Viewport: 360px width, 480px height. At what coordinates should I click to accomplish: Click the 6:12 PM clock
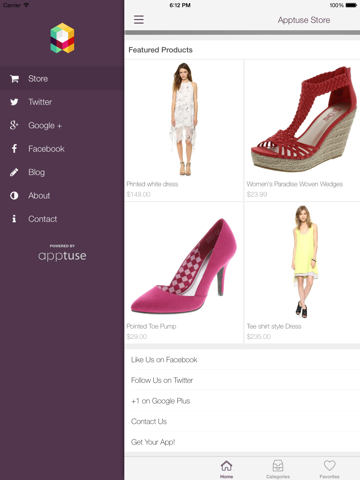pyautogui.click(x=180, y=5)
